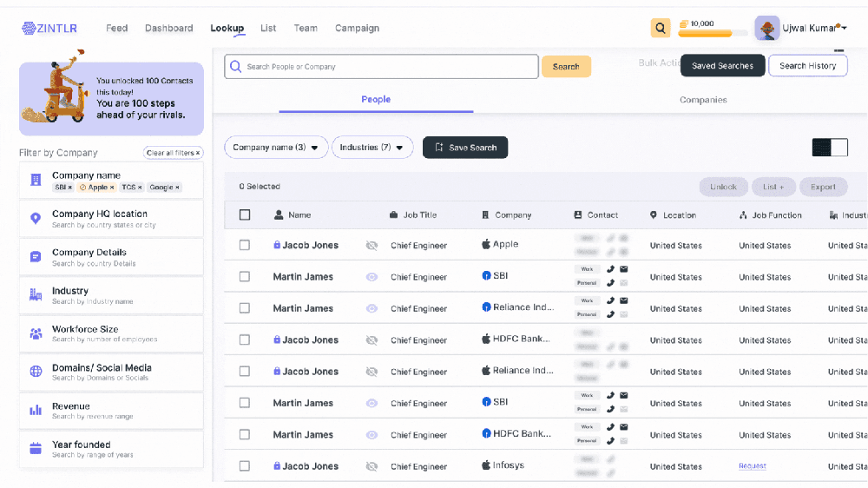Click the Unlock button
The width and height of the screenshot is (868, 488).
(723, 187)
